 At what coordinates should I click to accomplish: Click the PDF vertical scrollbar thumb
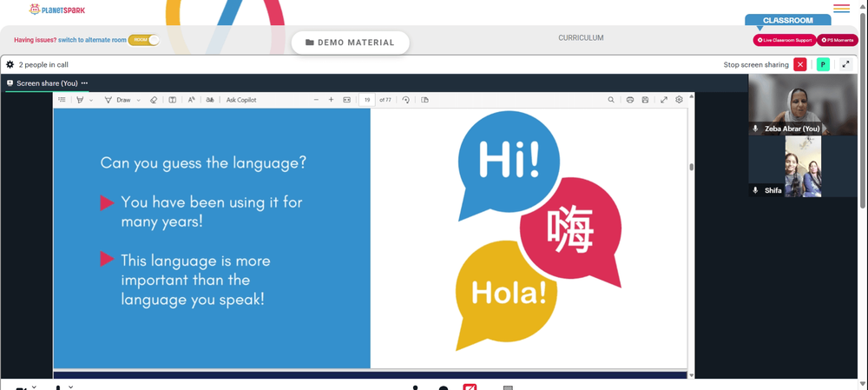point(691,167)
